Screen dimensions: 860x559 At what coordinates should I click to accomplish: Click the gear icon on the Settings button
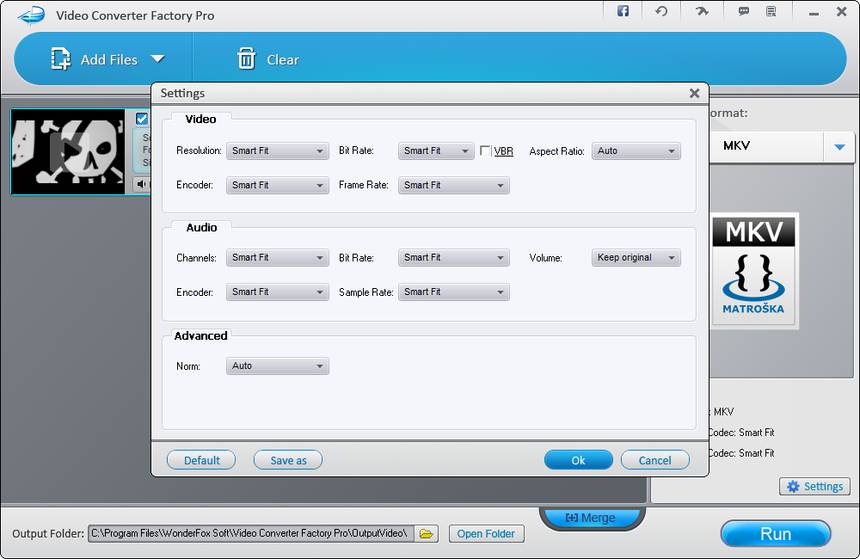coord(793,487)
